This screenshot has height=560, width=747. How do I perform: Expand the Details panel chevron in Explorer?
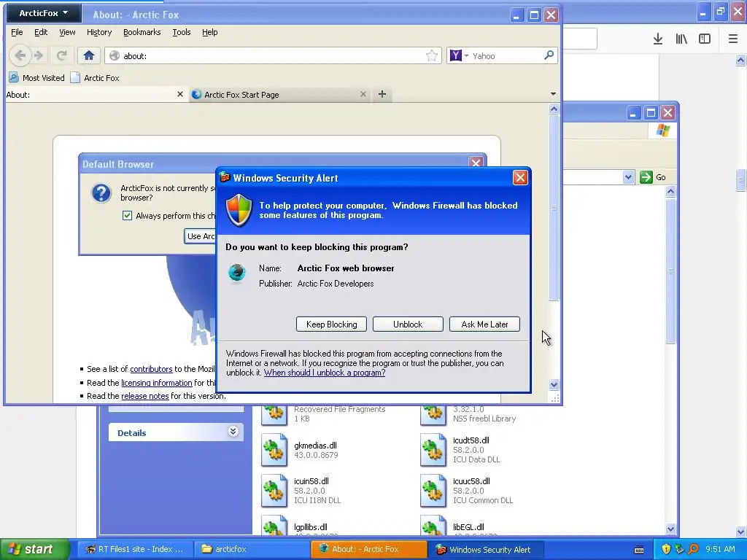point(233,432)
